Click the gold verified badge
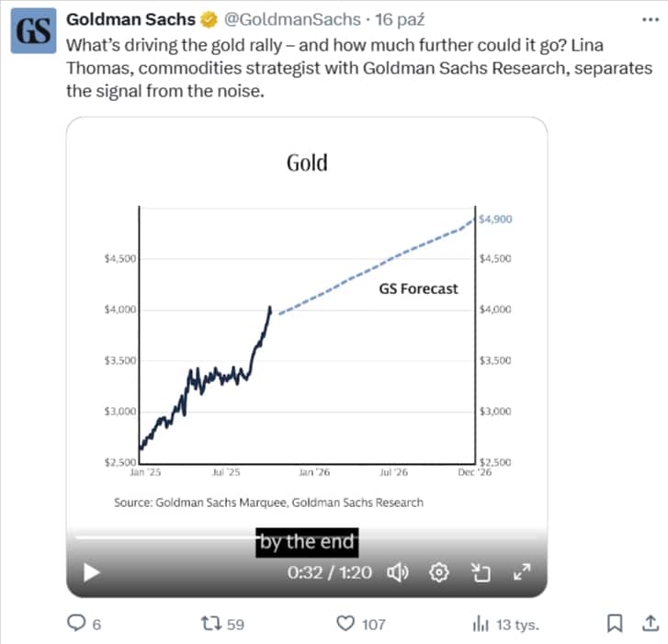 click(210, 19)
